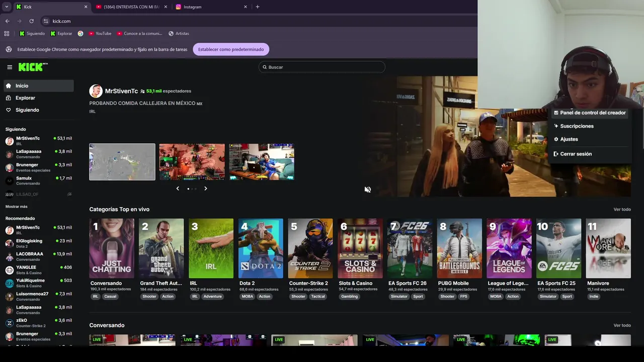Open Luisormeno27 recommended channel
Viewport: 644px width, 362px height.
(39, 296)
